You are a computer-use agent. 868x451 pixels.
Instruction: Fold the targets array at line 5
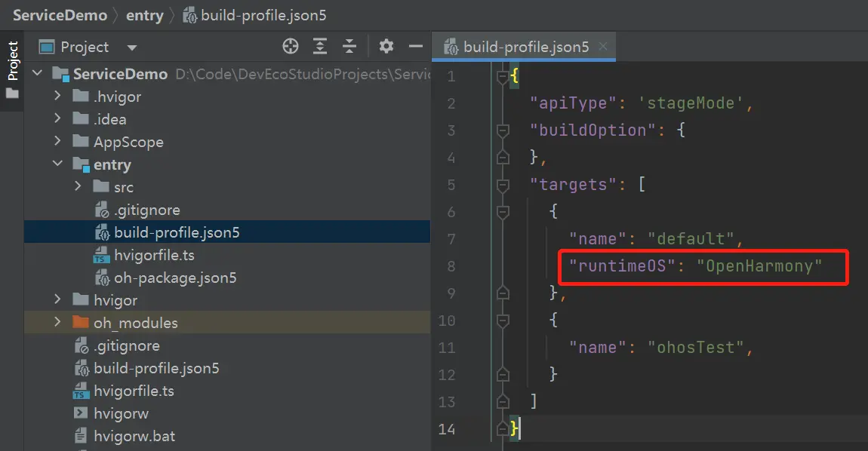(x=503, y=185)
